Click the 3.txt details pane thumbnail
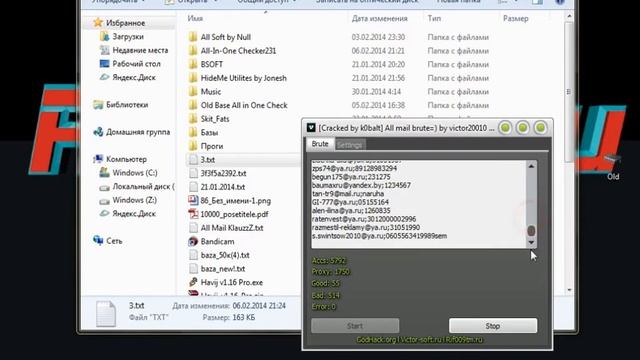Viewport: 640px width, 360px height. (x=106, y=313)
